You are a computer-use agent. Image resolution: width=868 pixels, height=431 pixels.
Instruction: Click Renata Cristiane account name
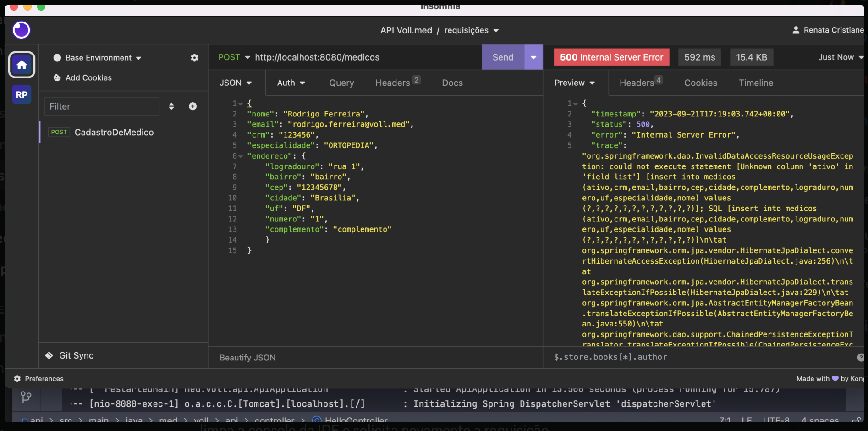pos(834,30)
